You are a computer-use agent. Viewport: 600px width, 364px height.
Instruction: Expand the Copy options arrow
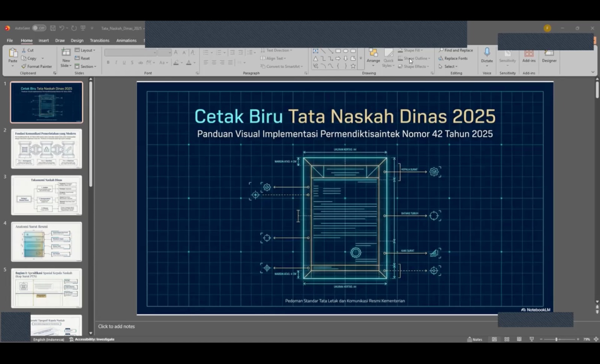[43, 58]
